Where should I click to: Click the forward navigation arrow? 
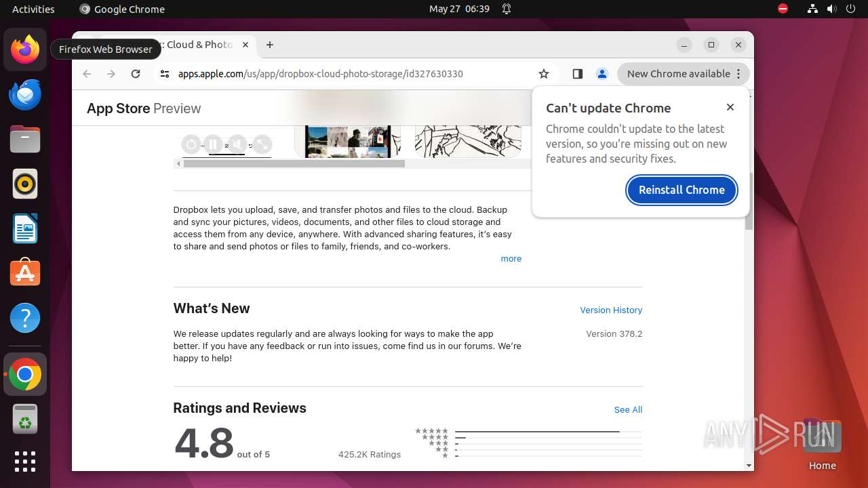tap(111, 74)
